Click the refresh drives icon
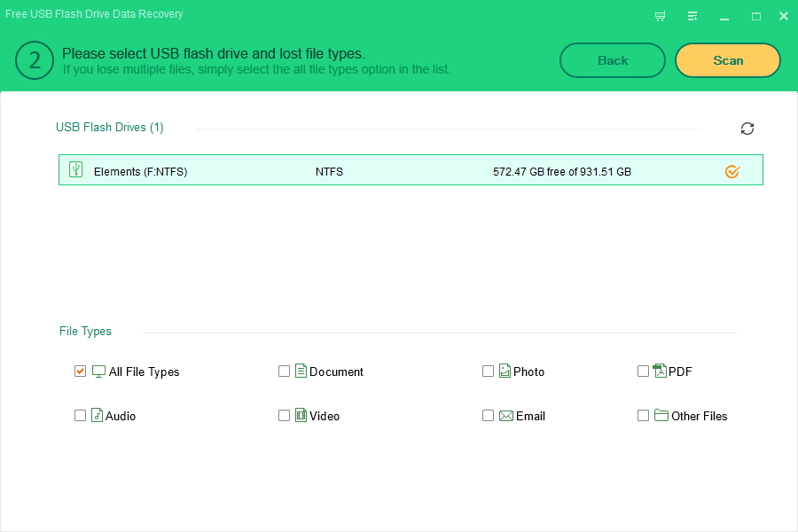798x532 pixels. (x=747, y=129)
